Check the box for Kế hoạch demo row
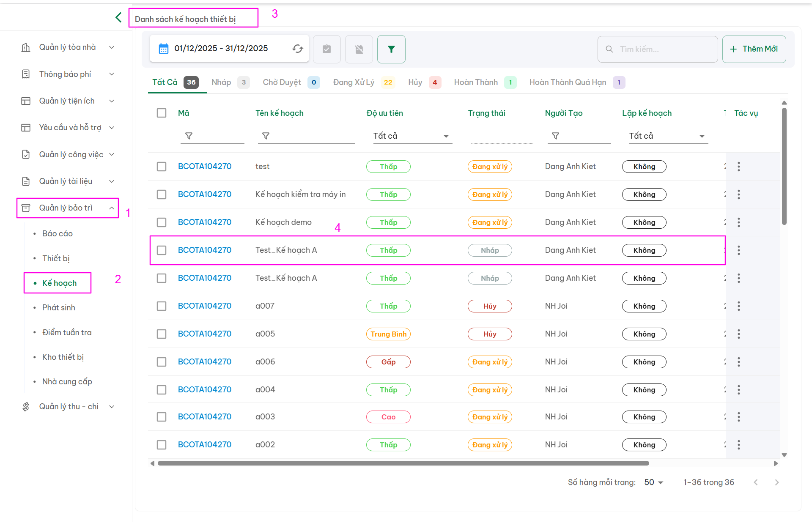This screenshot has height=523, width=812. 162,222
